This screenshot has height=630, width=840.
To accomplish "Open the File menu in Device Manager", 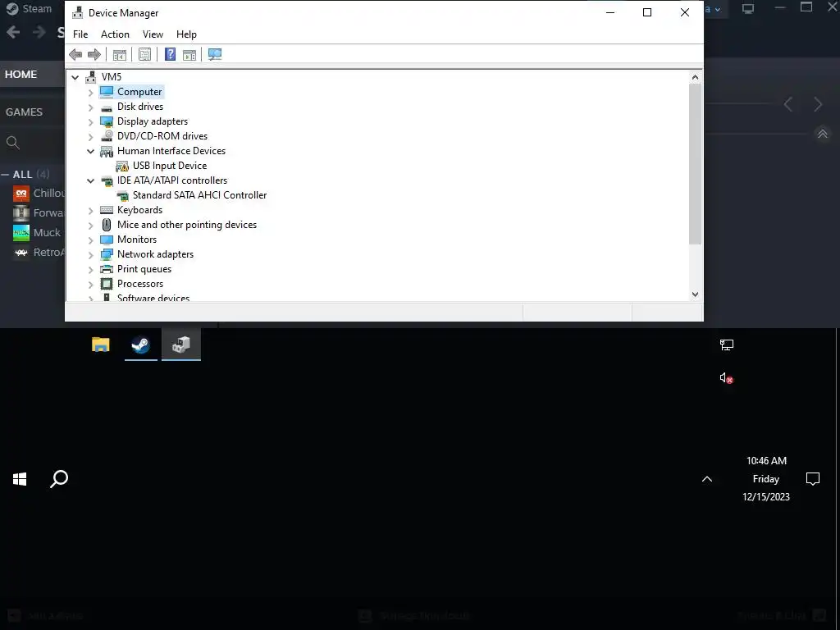I will (x=80, y=34).
